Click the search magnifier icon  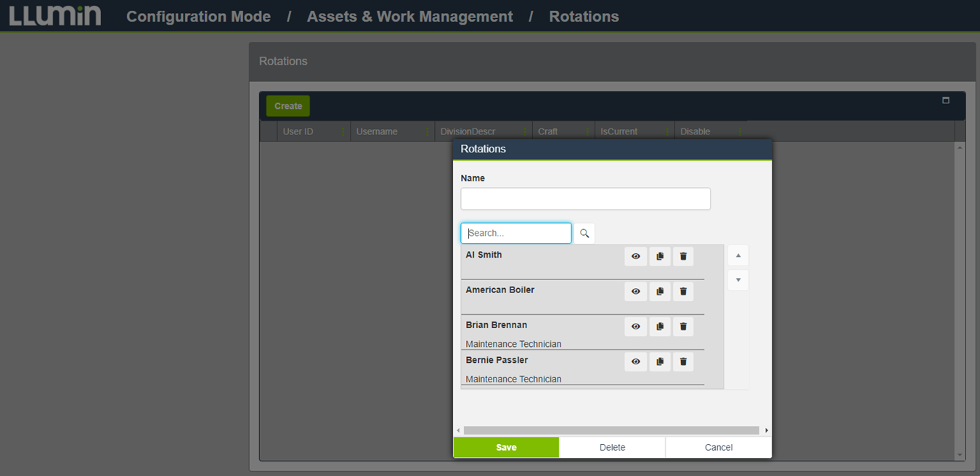[x=584, y=234]
